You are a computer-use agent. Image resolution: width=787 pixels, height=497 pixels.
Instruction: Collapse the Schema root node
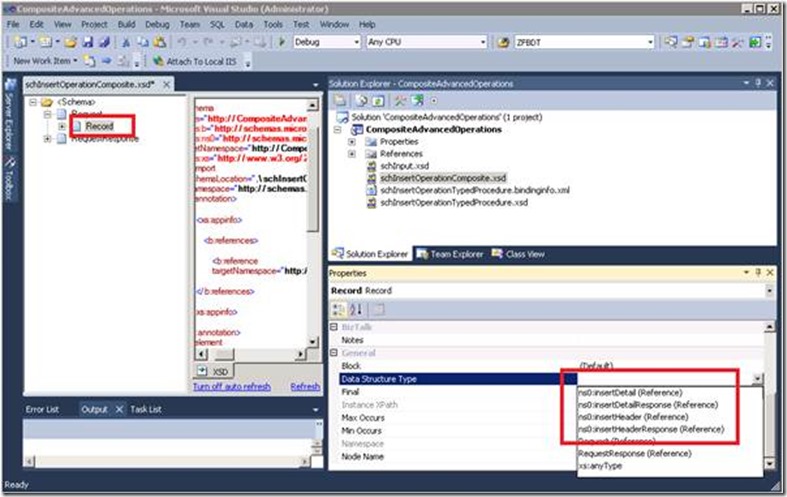click(x=33, y=102)
